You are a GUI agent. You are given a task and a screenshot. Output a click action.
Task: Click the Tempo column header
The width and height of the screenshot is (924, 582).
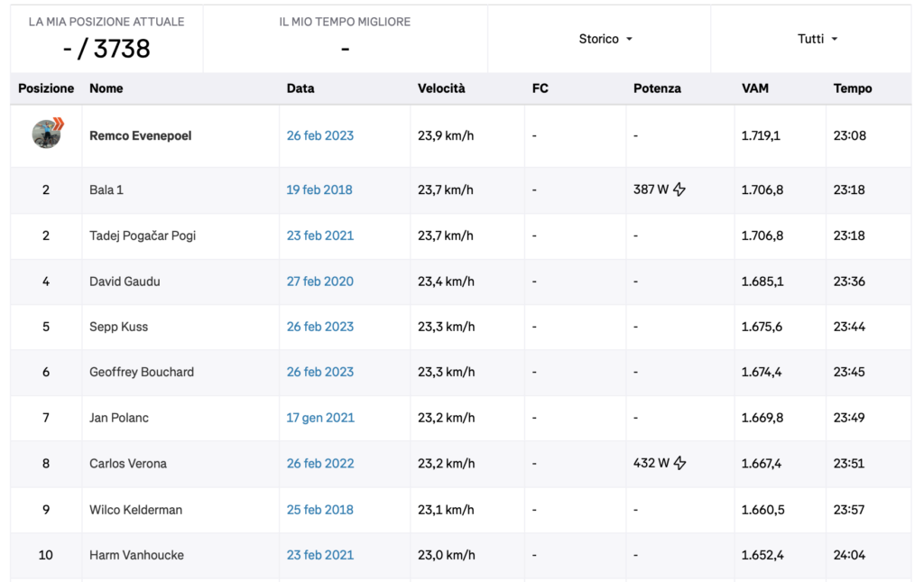tap(852, 88)
